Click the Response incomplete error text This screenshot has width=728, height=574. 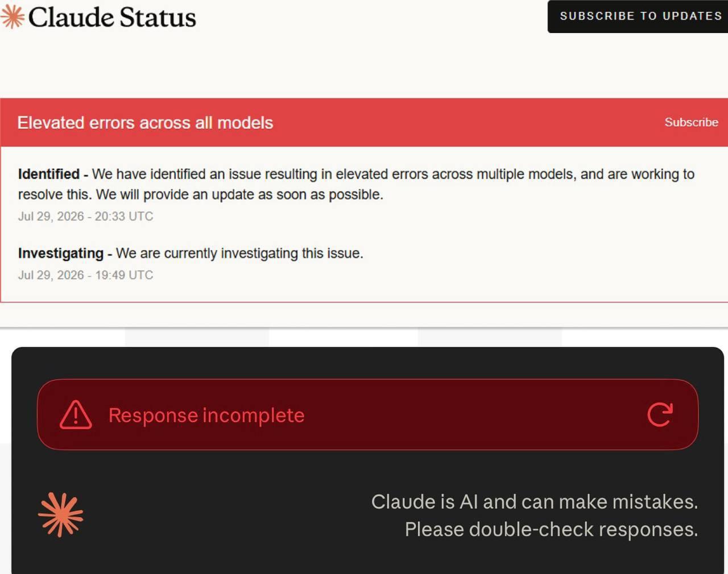[x=206, y=415]
